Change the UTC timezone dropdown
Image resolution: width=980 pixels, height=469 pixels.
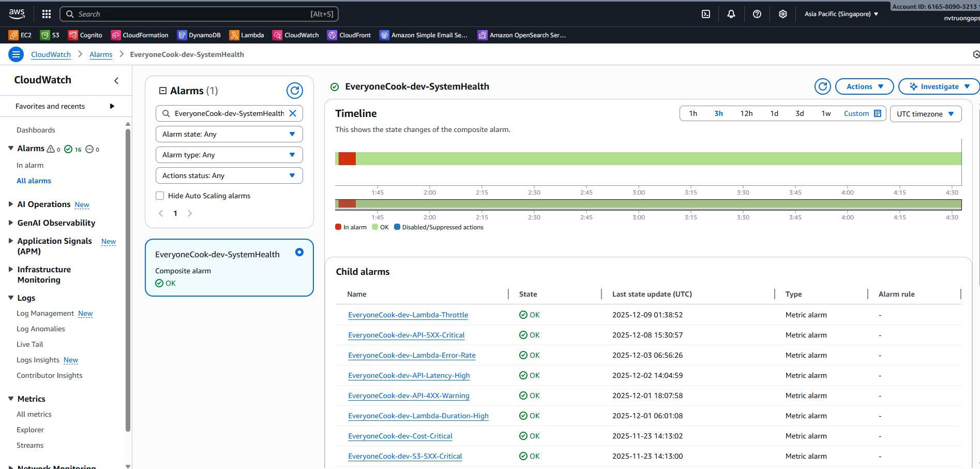coord(926,114)
